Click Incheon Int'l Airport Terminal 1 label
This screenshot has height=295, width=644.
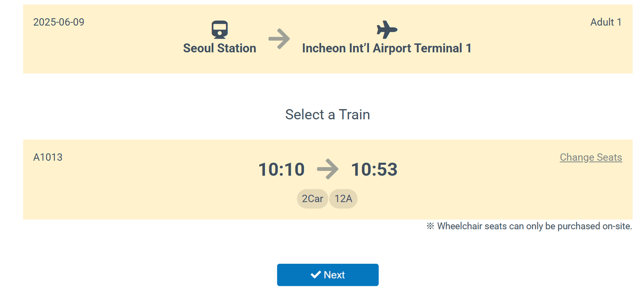tap(386, 48)
